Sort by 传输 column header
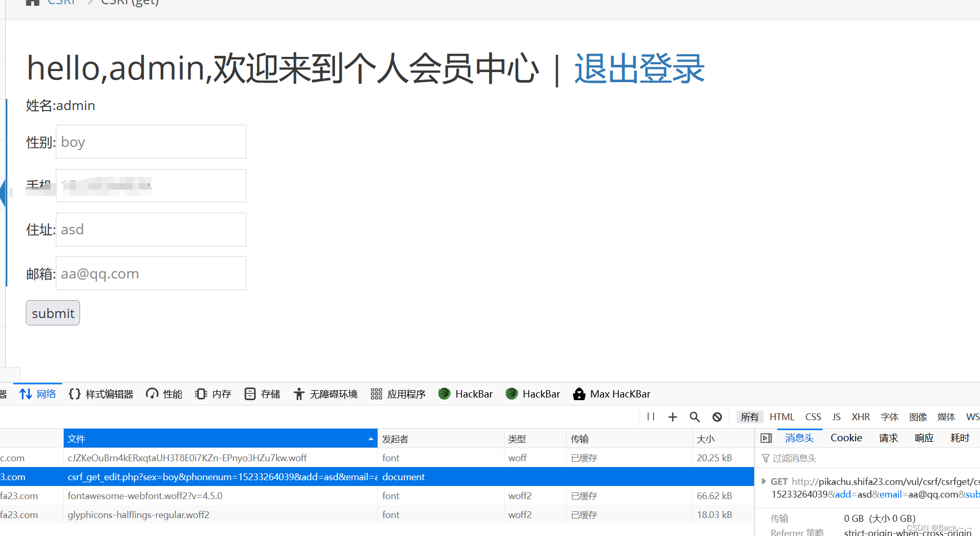This screenshot has width=980, height=536. coord(629,439)
